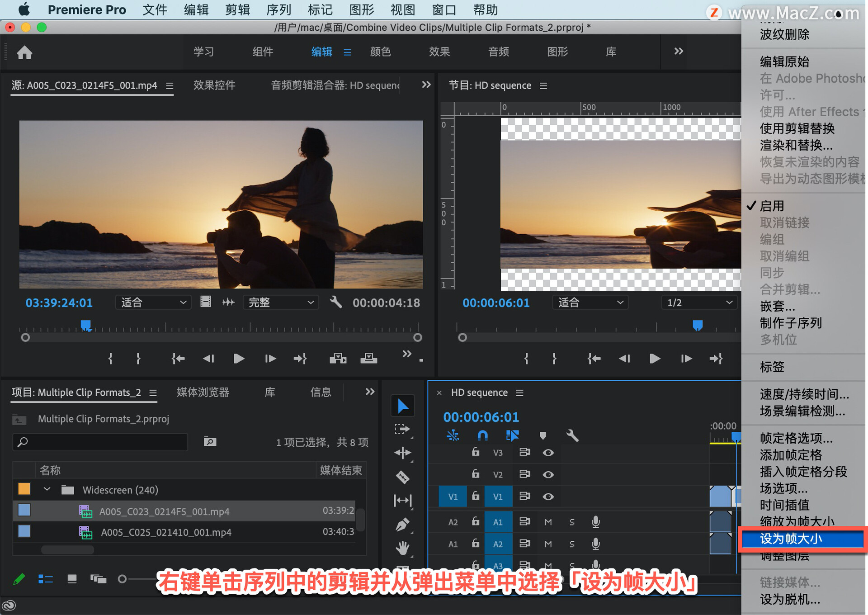This screenshot has height=615, width=868.
Task: Select the Razor tool in the tools panel
Action: (x=402, y=477)
